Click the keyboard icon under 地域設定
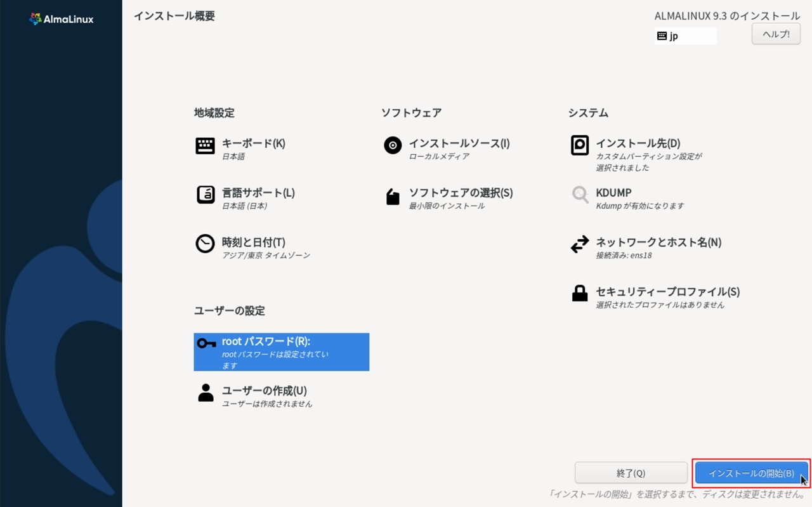The width and height of the screenshot is (812, 507). click(x=205, y=145)
